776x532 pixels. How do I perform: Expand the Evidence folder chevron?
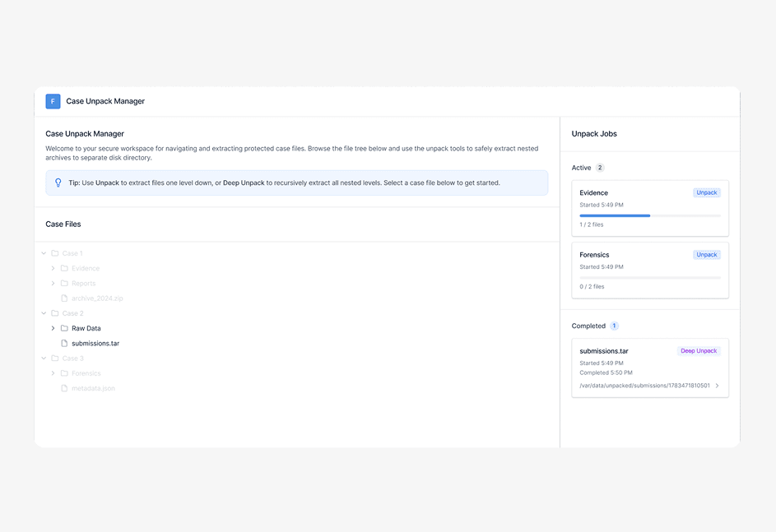pyautogui.click(x=53, y=268)
